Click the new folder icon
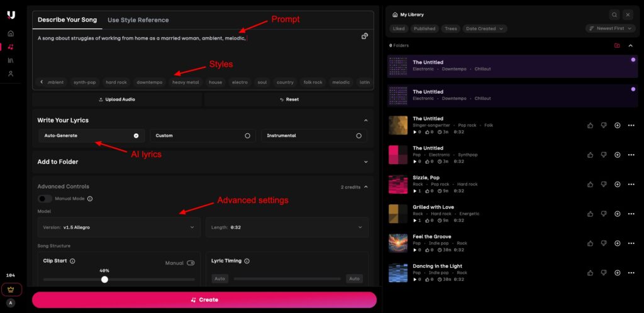 [x=617, y=45]
